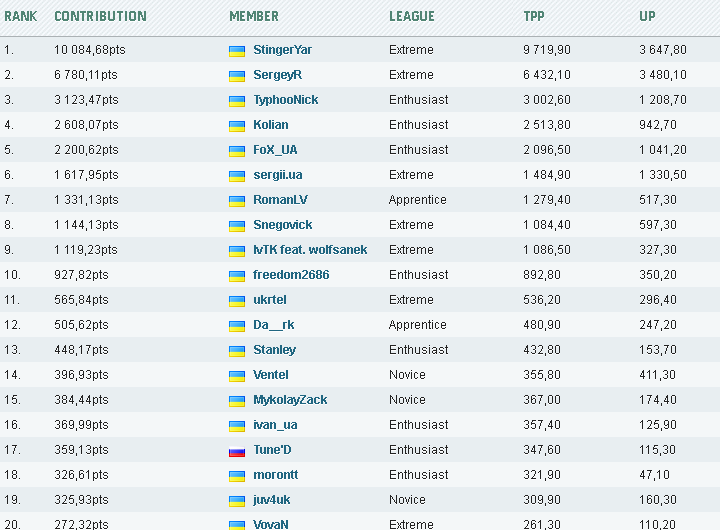Select rank number 13.
This screenshot has width=720, height=530.
coord(12,350)
